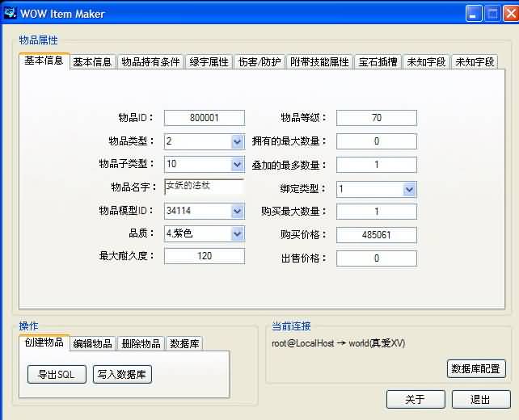The width and height of the screenshot is (519, 420).
Task: Focus the 最大耐久度 field
Action: point(205,256)
